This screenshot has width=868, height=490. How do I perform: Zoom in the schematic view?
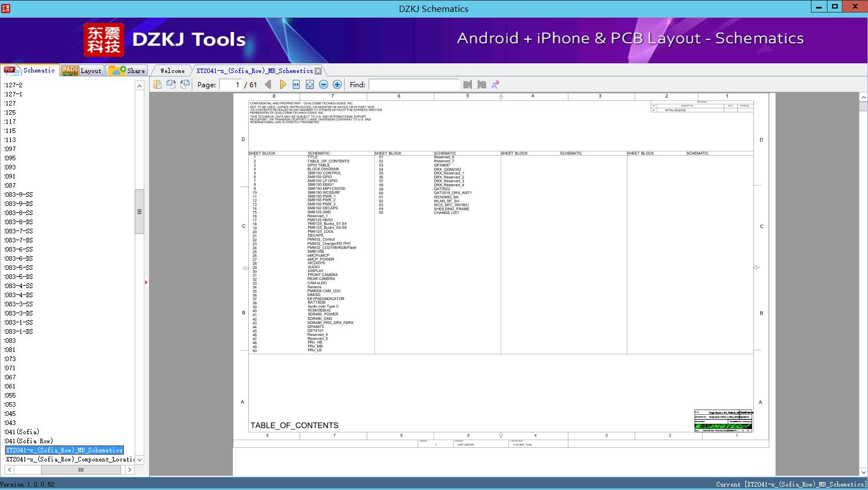[337, 84]
